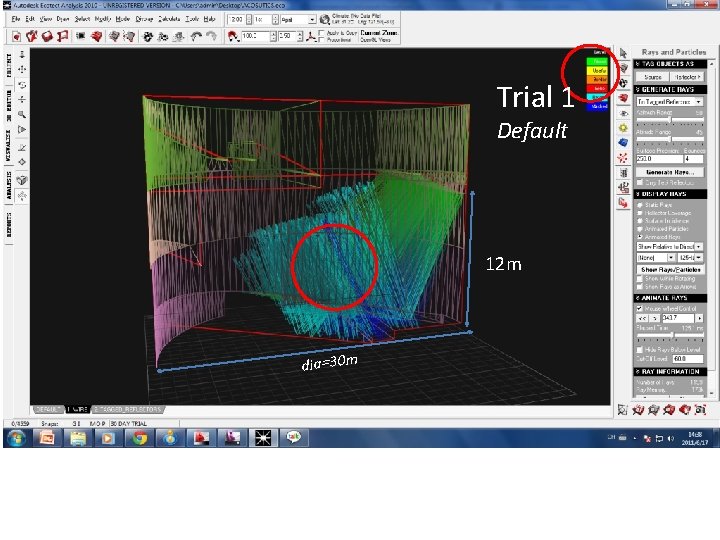Select the yellow legend color swatch
The height and width of the screenshot is (540, 720).
click(x=598, y=71)
